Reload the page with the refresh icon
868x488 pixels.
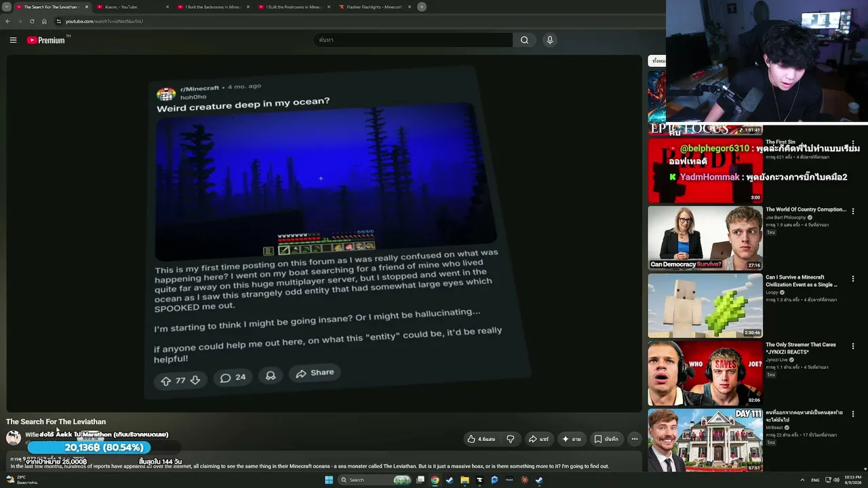point(32,21)
